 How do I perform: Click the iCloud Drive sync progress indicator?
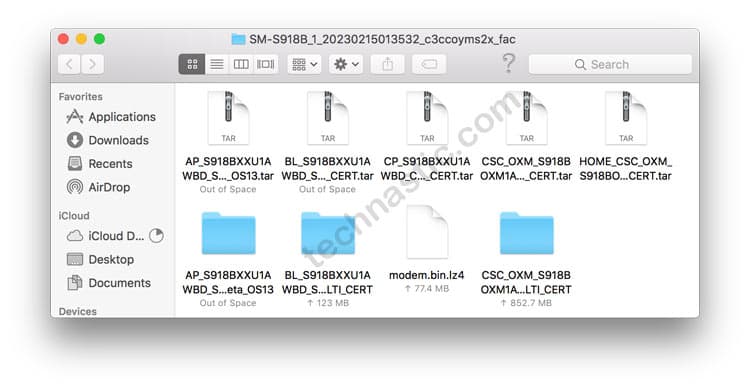click(x=156, y=235)
